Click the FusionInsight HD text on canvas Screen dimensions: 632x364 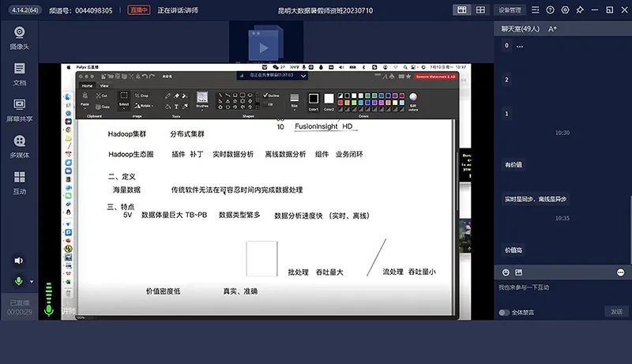pyautogui.click(x=324, y=126)
